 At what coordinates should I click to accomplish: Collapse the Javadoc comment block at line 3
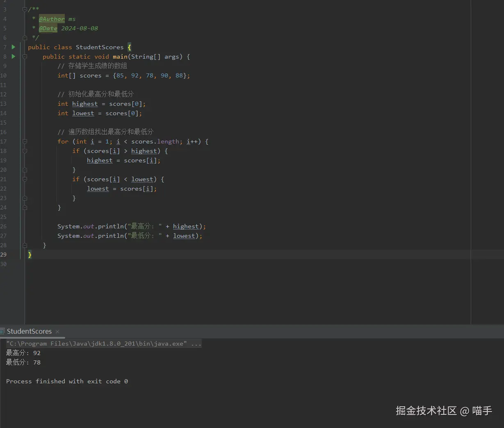click(x=25, y=9)
